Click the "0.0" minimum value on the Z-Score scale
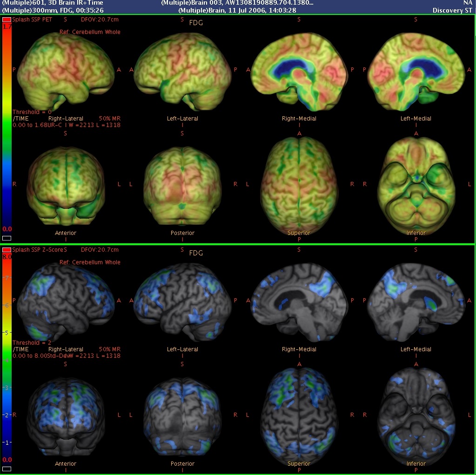 [7, 460]
